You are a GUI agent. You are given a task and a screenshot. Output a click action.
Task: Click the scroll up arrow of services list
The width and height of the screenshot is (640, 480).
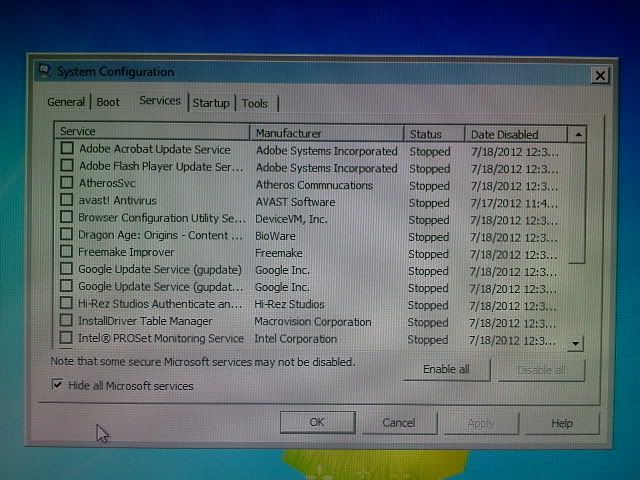coord(578,134)
